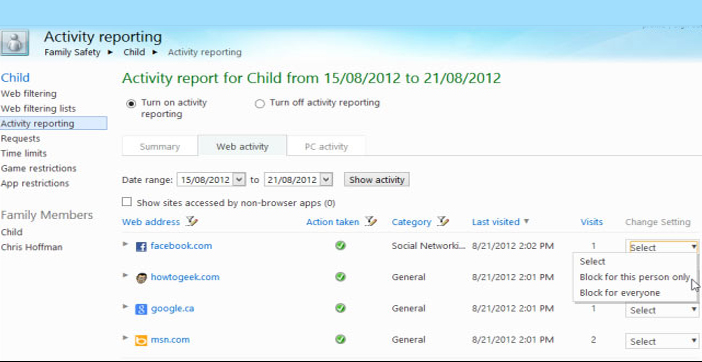702x362 pixels.
Task: Open Change Setting dropdown for facebook.com
Action: [662, 247]
